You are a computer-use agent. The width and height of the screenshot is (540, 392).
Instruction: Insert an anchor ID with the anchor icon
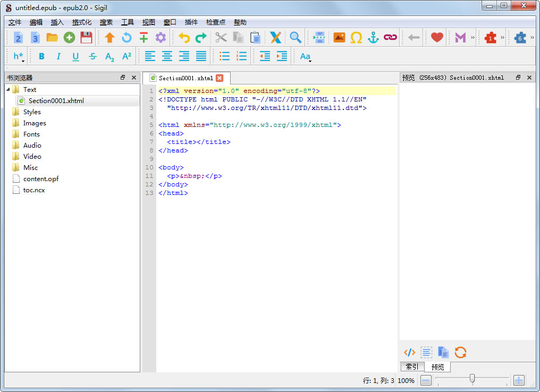point(373,38)
